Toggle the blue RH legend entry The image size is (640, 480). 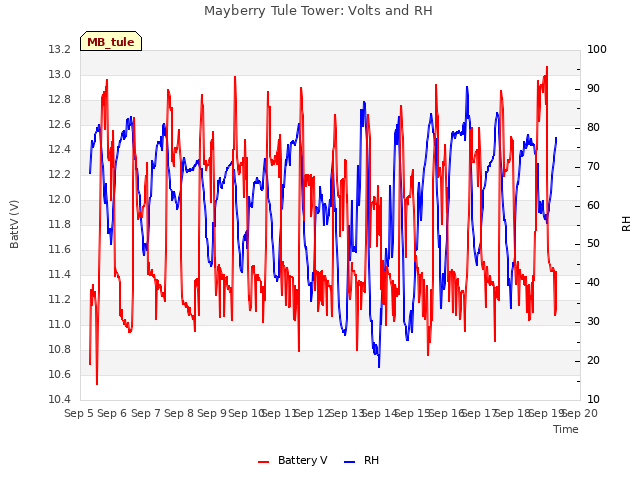click(x=361, y=460)
